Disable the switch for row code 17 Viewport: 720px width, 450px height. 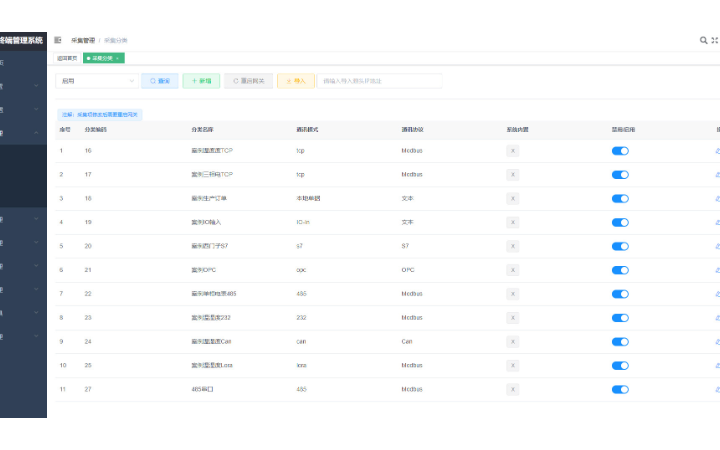[620, 174]
